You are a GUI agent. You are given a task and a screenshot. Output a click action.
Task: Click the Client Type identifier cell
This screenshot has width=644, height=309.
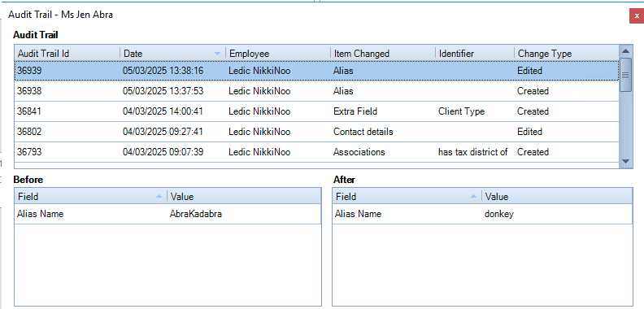point(461,111)
